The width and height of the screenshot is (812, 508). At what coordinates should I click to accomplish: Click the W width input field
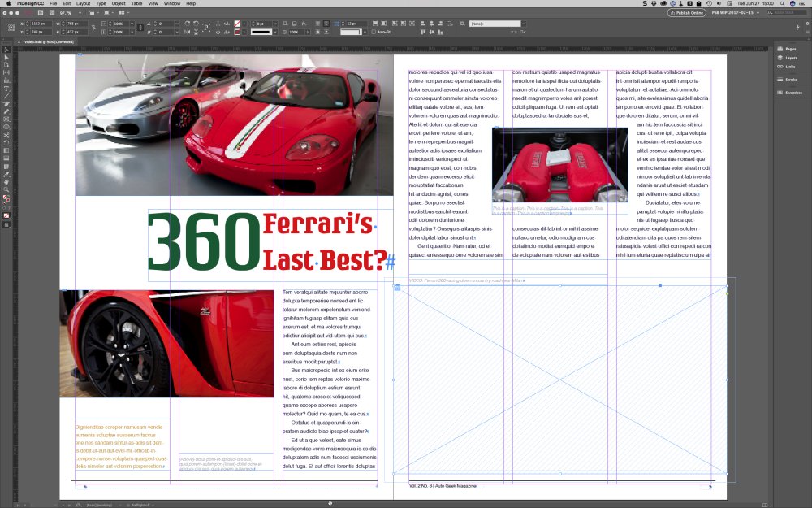click(78, 24)
